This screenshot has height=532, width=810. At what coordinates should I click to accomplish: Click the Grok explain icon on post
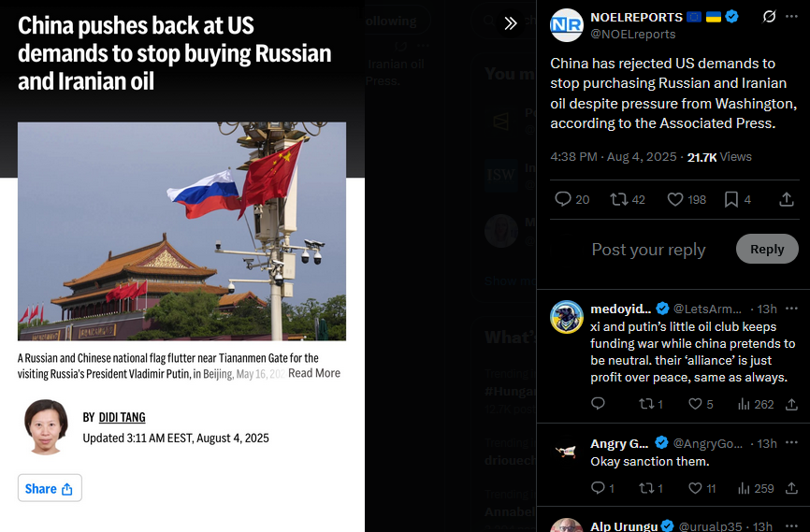[x=769, y=17]
